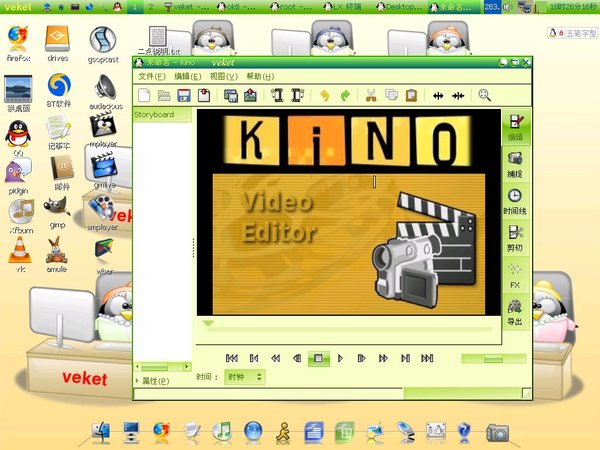Click the Append file icon in toolbar
The height and width of the screenshot is (450, 600).
(250, 95)
